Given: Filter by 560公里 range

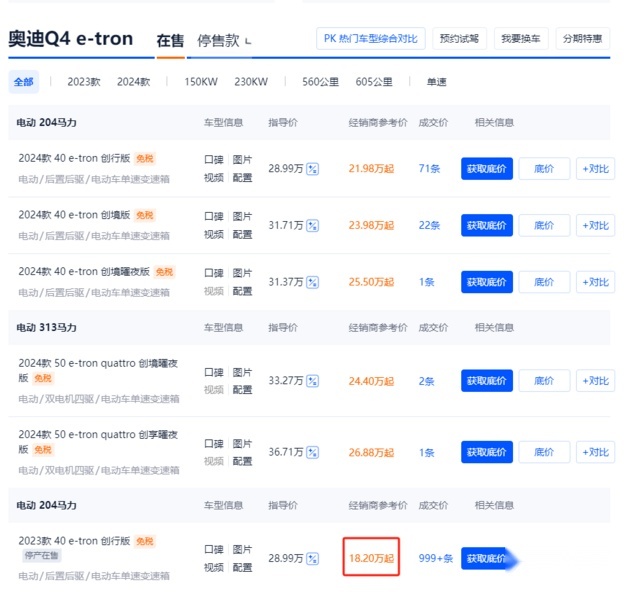Looking at the screenshot, I should click(320, 82).
